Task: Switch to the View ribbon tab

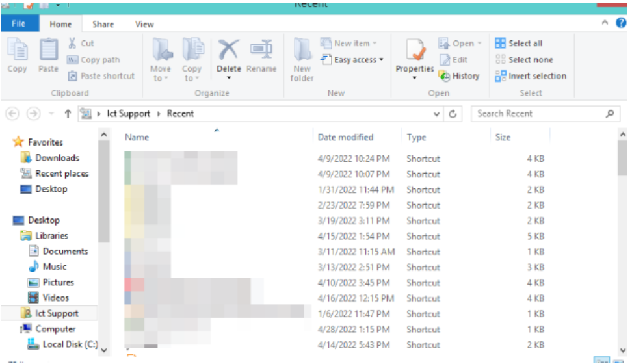Action: [144, 24]
